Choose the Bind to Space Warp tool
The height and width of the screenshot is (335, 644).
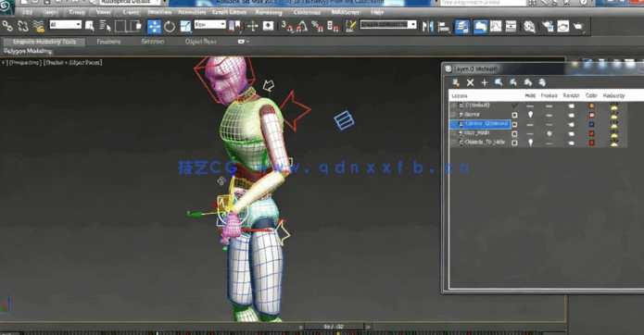(x=38, y=26)
